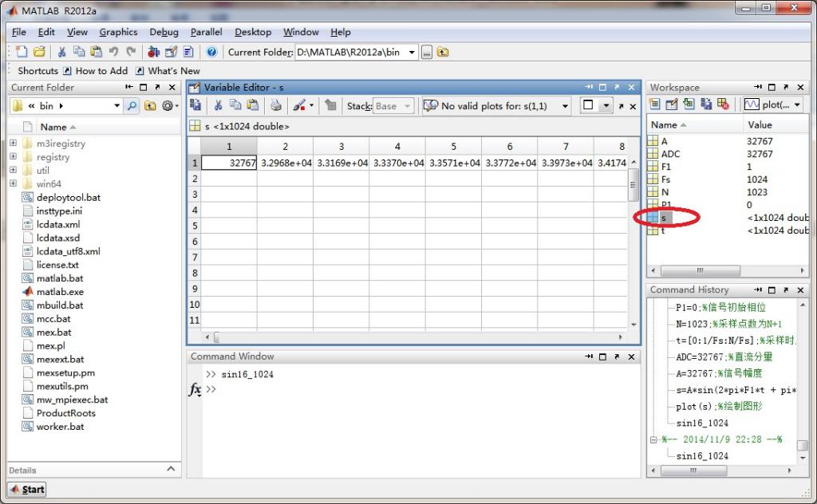Click the Undo icon in main toolbar
817x504 pixels.
(113, 52)
